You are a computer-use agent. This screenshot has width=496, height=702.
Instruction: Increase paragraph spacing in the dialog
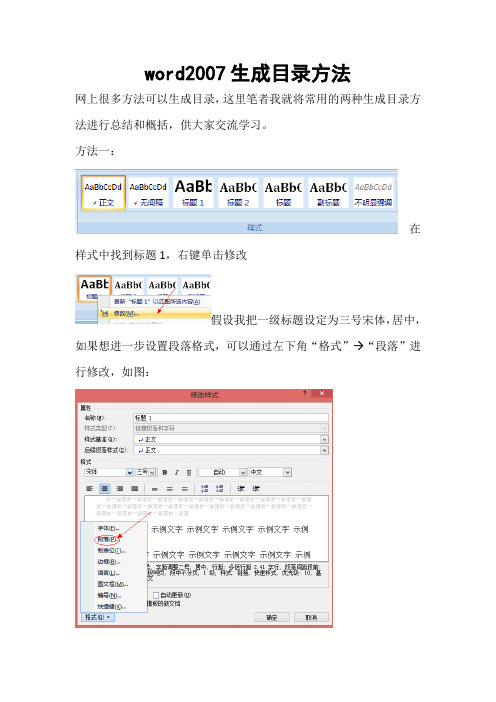(x=205, y=488)
